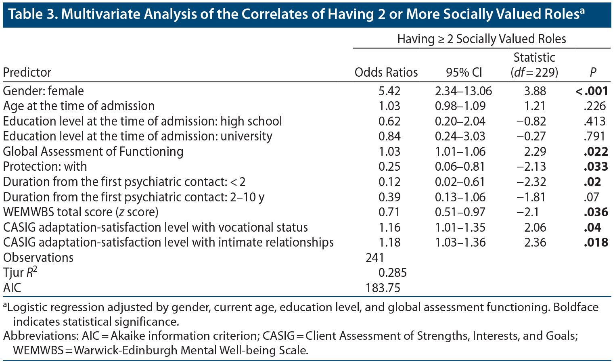Click the Observations value 241

375,257
